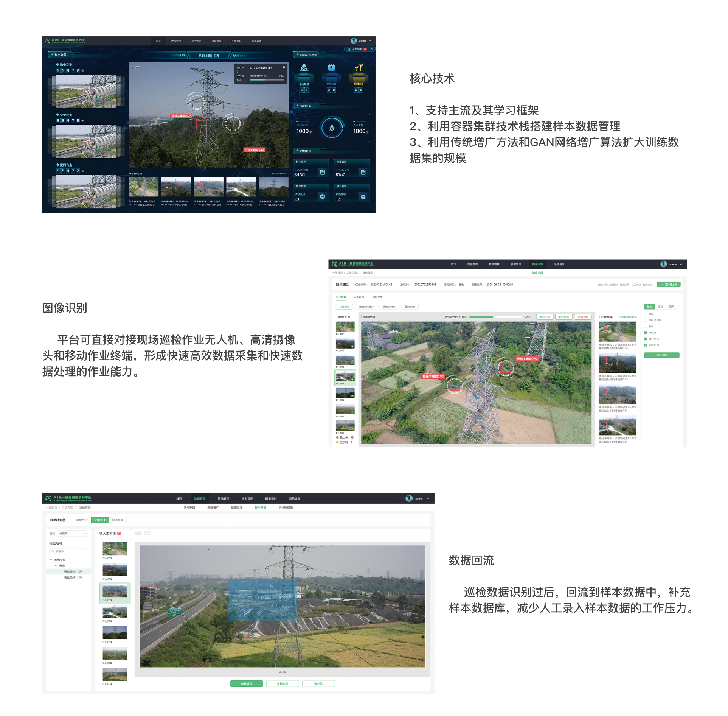Click the person icon in 人工审核 notification
Screen dimensions: 728x716
click(349, 49)
